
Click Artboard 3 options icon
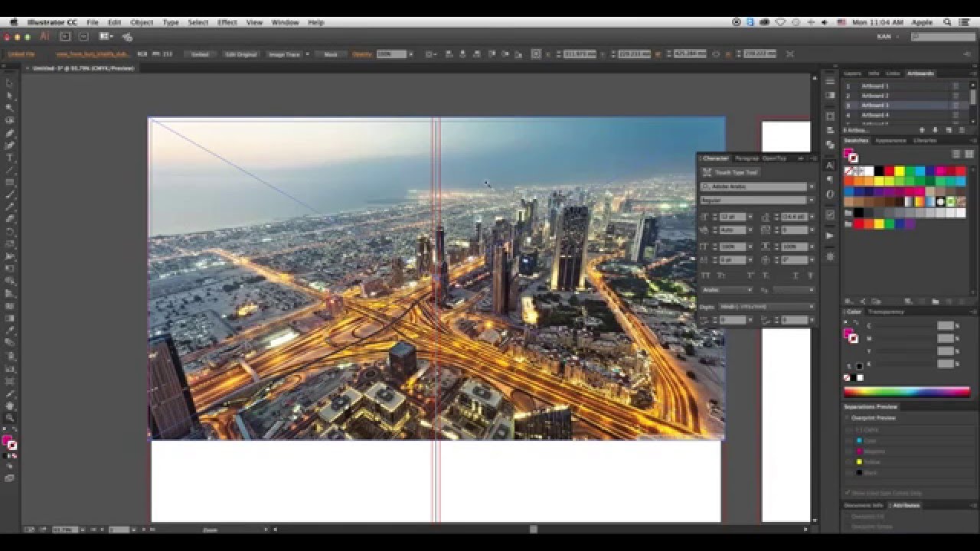coord(955,105)
